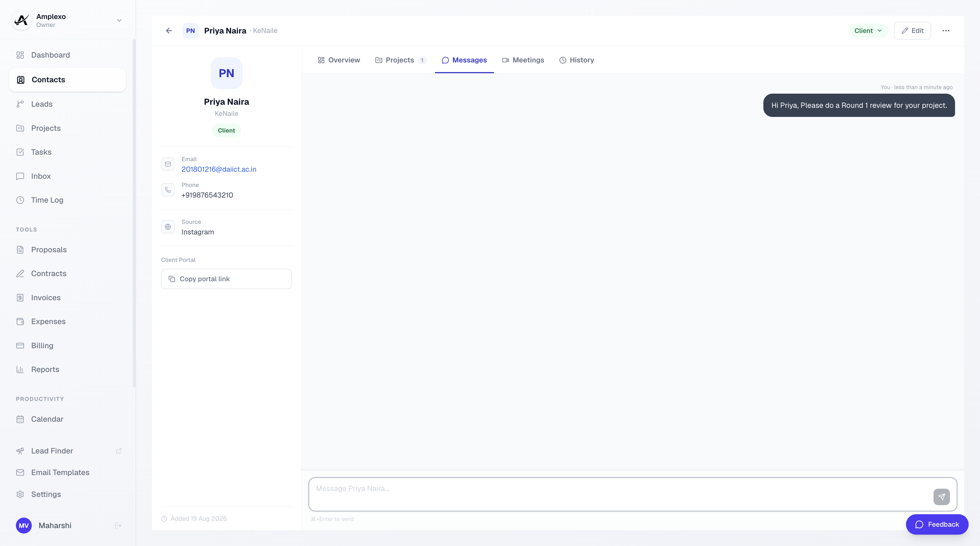Click the Projects count badge 1
980x546 pixels.
[422, 60]
